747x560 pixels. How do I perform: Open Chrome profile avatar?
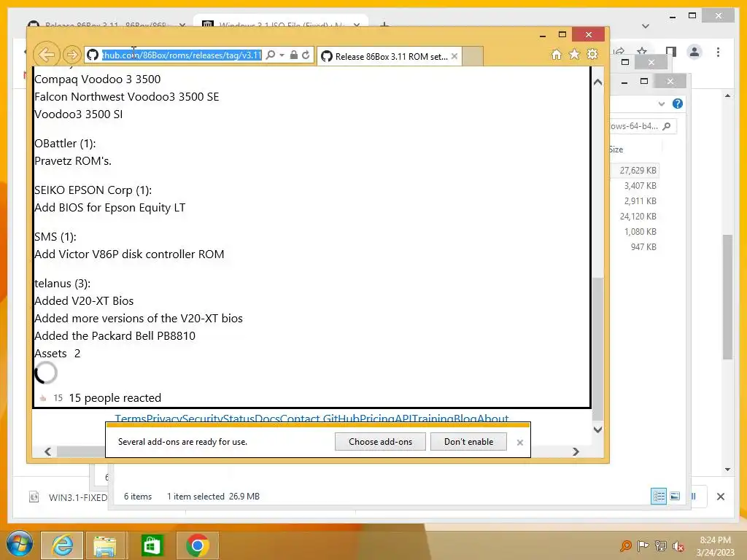click(x=694, y=52)
